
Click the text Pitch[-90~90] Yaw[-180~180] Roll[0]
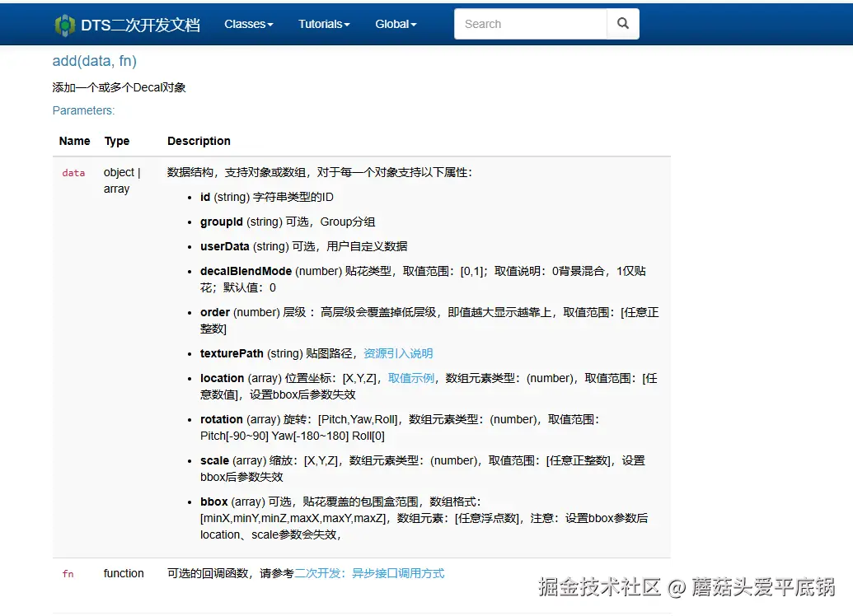pyautogui.click(x=292, y=436)
